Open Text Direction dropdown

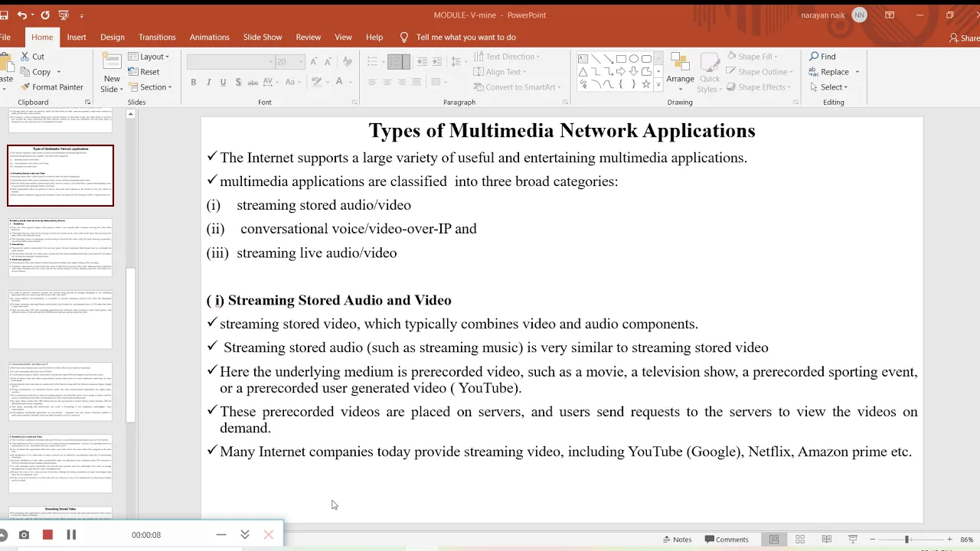click(506, 57)
